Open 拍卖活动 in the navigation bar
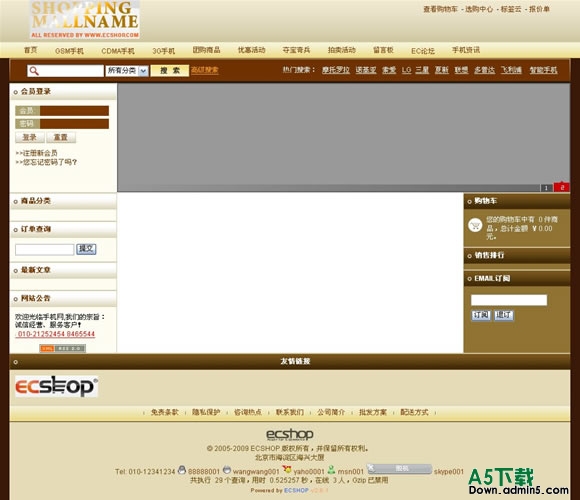Viewport: 580px width, 500px height. [x=341, y=50]
